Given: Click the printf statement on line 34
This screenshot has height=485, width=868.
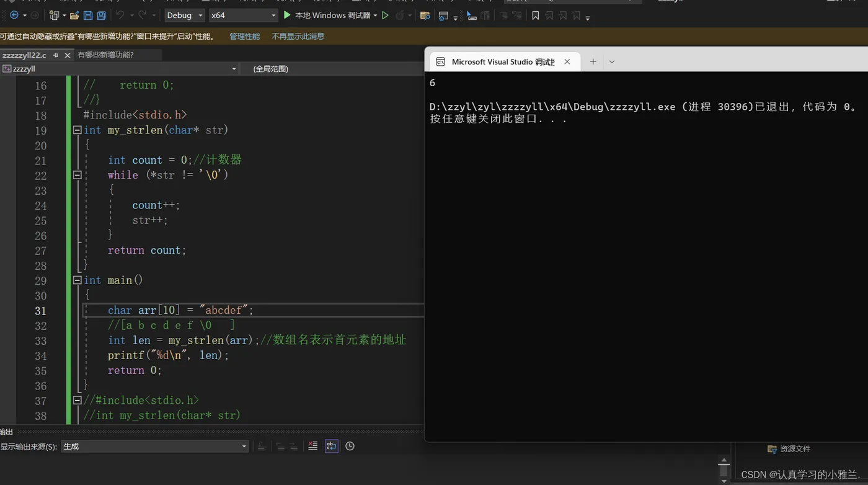Looking at the screenshot, I should coord(169,355).
